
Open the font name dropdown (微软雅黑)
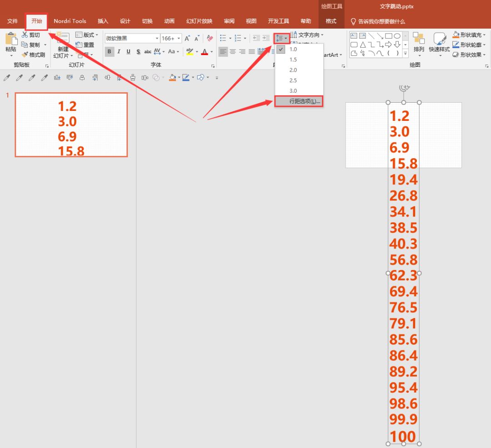(x=157, y=38)
